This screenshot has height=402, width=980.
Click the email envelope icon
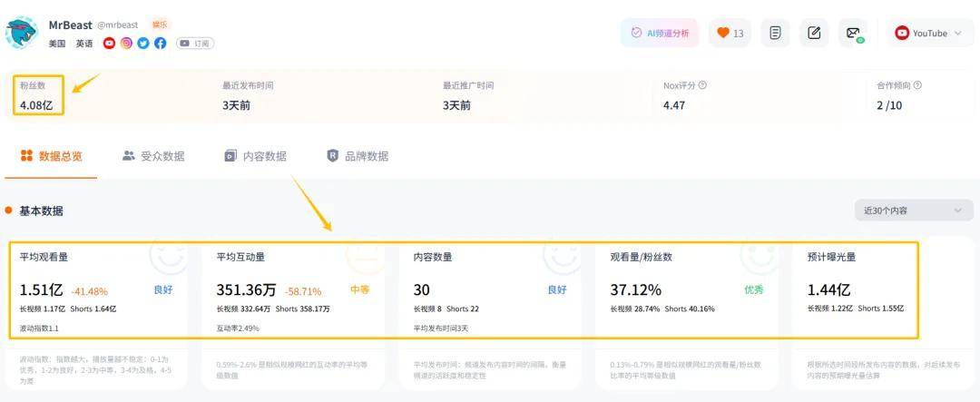point(853,34)
